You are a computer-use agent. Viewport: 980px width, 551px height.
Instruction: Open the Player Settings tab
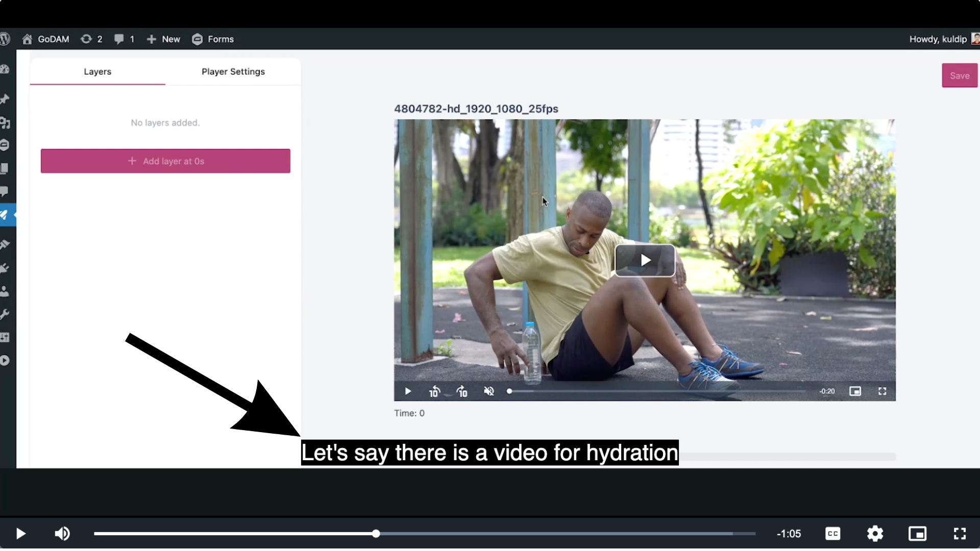[233, 71]
